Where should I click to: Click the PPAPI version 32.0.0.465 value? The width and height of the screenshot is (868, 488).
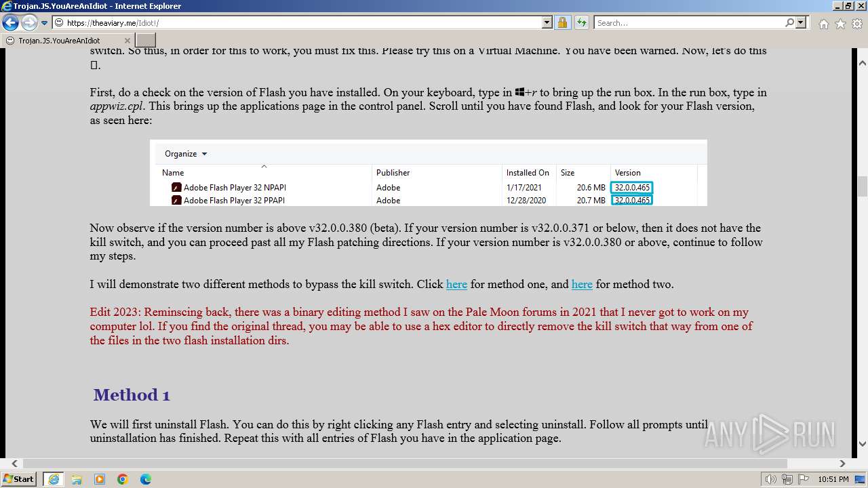pyautogui.click(x=632, y=201)
